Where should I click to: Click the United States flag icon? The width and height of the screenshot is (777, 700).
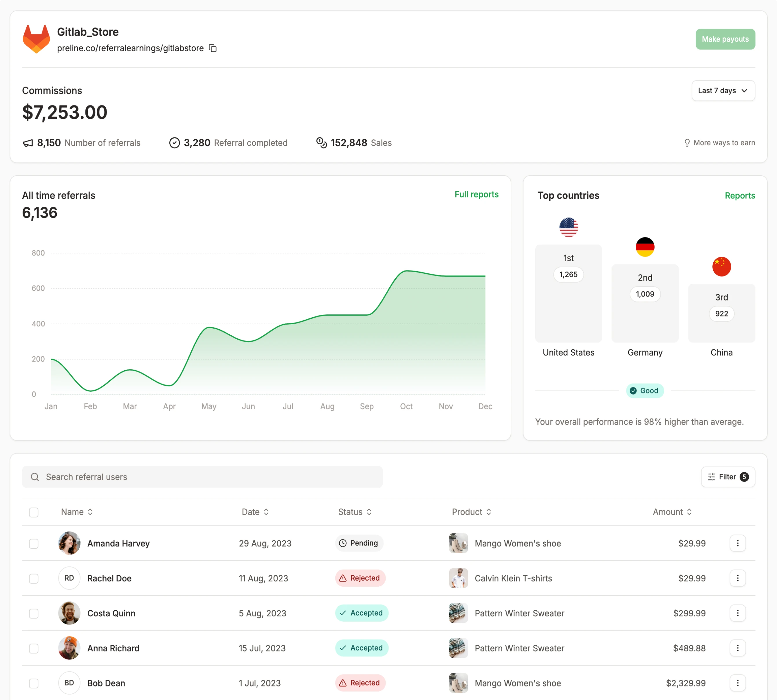[568, 227]
